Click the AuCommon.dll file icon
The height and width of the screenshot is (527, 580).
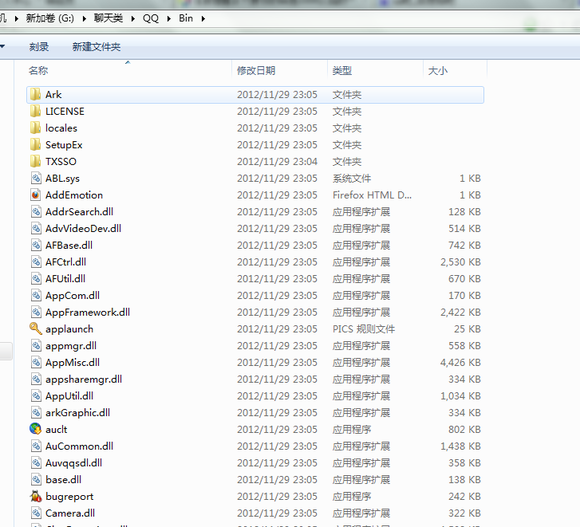pos(36,446)
